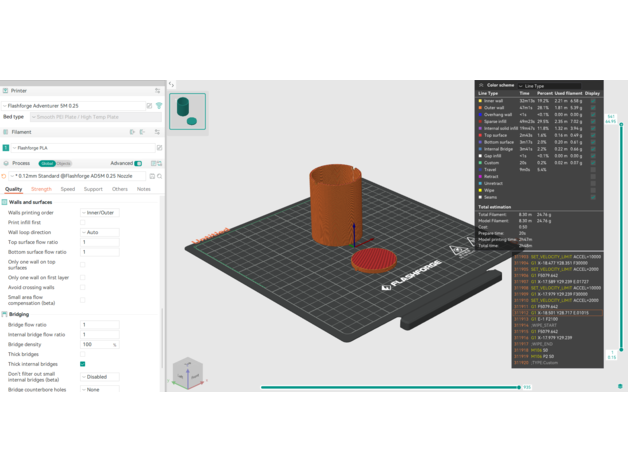
Task: Click the search process settings icon
Action: [159, 176]
